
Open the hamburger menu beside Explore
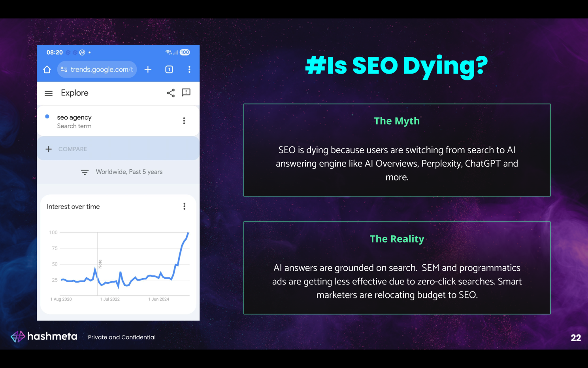click(x=49, y=93)
